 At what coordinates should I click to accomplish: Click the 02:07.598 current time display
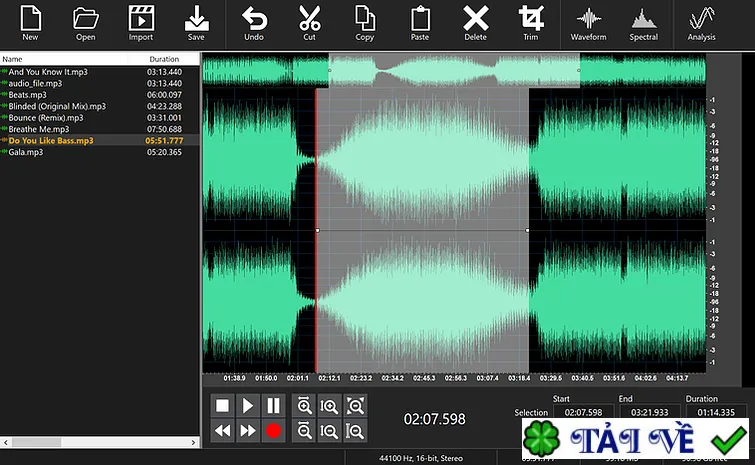tap(435, 419)
